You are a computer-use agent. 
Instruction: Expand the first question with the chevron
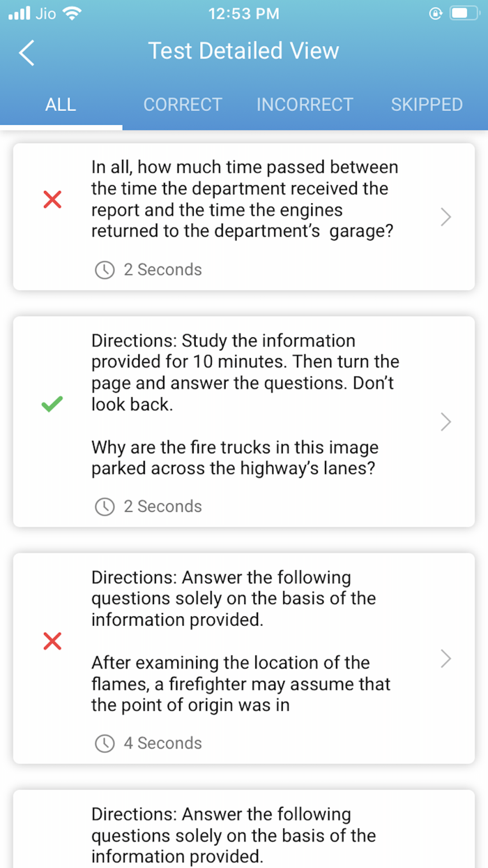click(x=445, y=217)
